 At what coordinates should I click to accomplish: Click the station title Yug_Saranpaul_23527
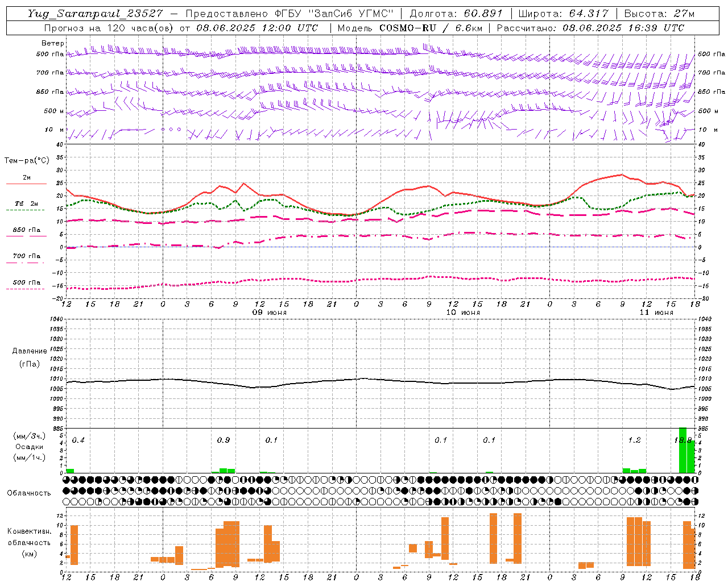(95, 14)
